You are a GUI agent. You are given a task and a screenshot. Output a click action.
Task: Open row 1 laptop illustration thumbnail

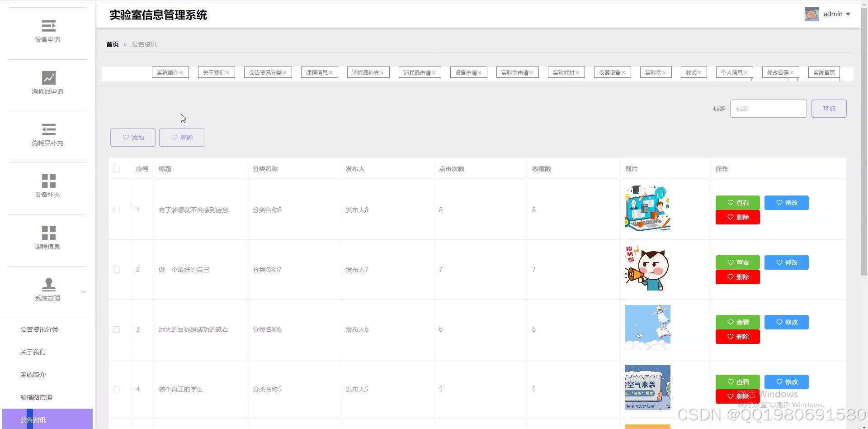tap(648, 208)
